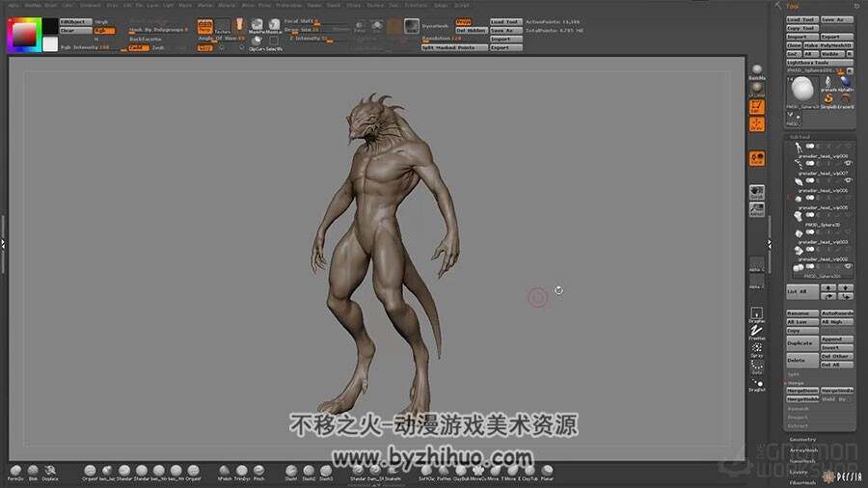
Task: Select the SelectRect brush icon
Action: click(x=274, y=43)
